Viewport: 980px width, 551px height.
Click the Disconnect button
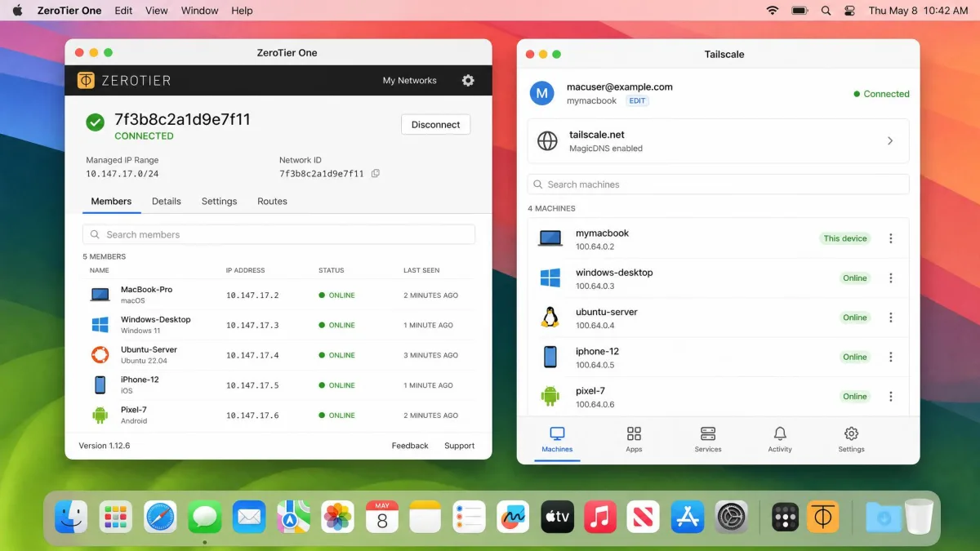point(435,125)
